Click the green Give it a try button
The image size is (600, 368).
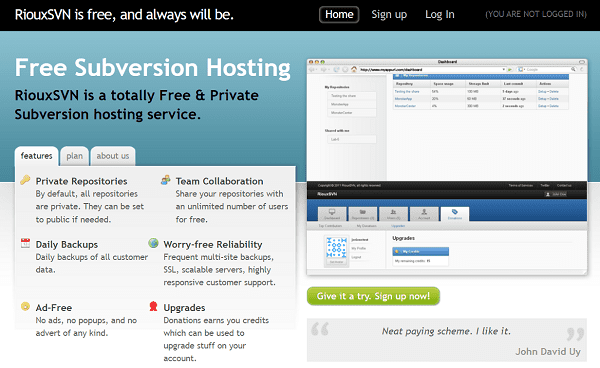pyautogui.click(x=373, y=296)
